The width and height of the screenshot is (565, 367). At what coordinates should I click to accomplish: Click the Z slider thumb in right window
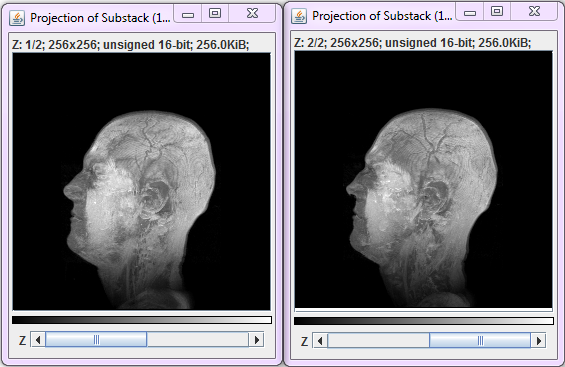[x=480, y=341]
